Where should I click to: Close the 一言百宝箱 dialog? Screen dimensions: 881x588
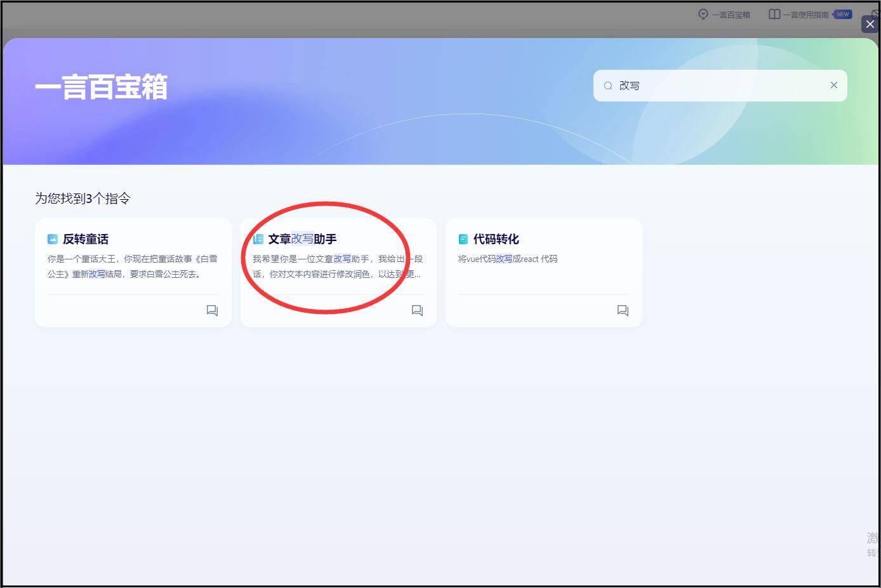coord(870,24)
